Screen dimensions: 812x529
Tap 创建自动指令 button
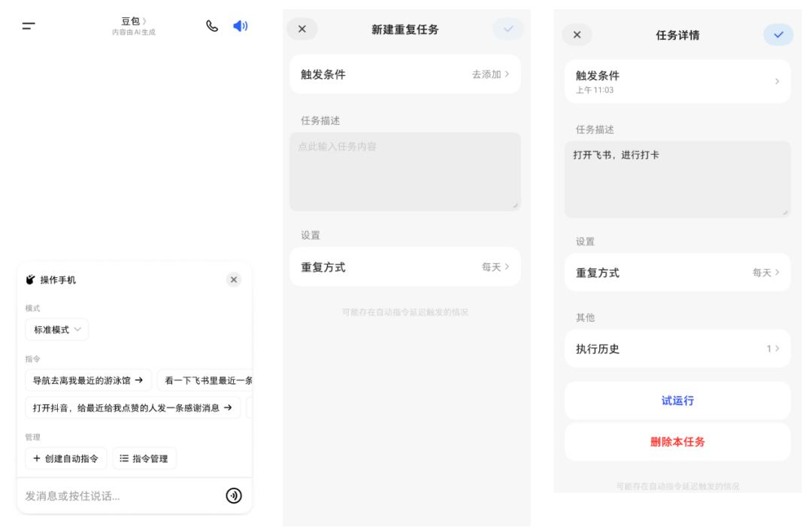(x=65, y=458)
